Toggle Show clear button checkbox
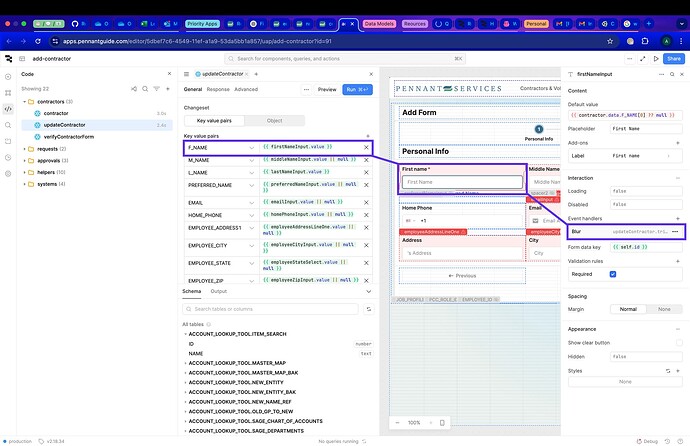The height and width of the screenshot is (446, 690). 679,343
